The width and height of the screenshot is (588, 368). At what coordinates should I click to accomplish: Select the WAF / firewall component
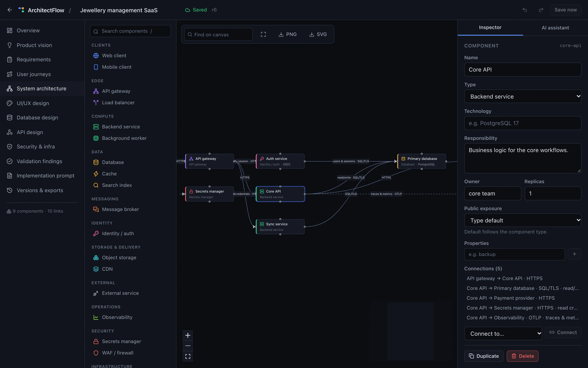tap(131, 353)
